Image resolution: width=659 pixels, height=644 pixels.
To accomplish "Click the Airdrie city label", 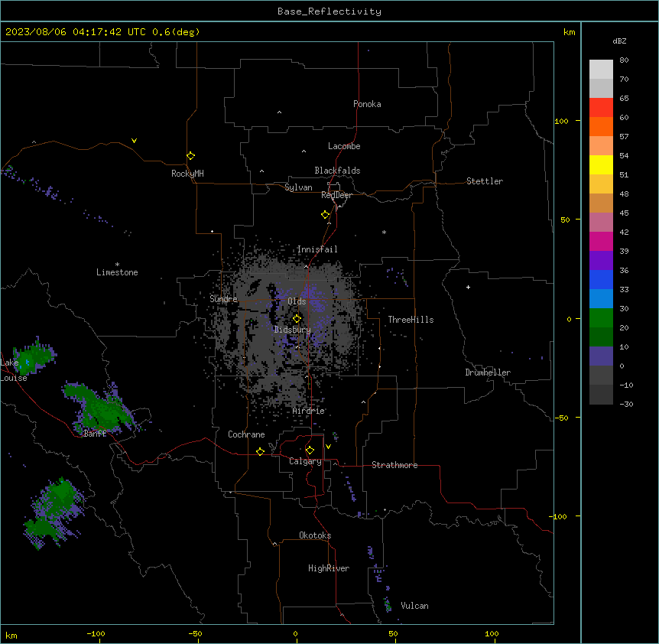I will [x=309, y=411].
